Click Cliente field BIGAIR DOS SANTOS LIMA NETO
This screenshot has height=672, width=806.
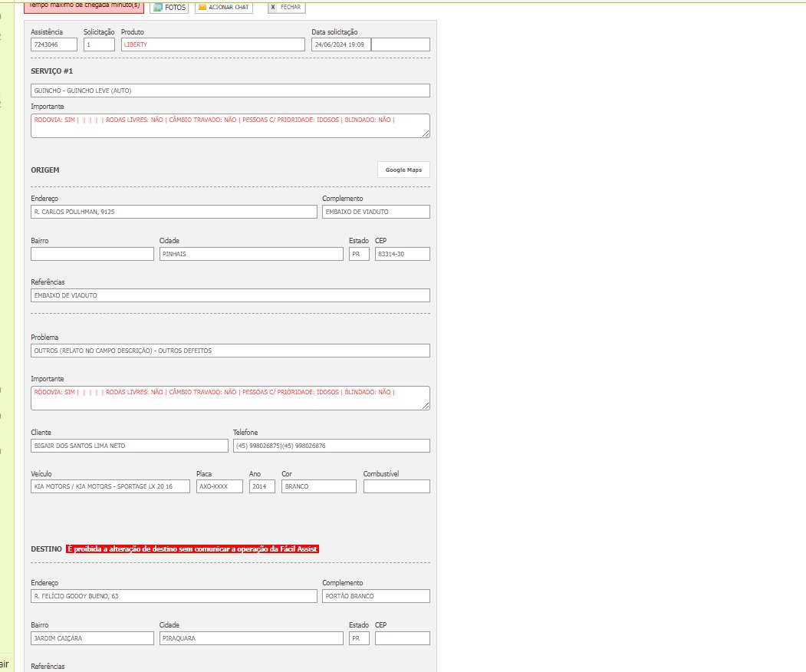click(x=130, y=446)
